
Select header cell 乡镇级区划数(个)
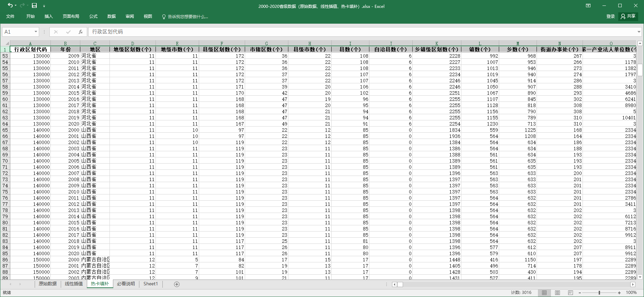pos(437,49)
